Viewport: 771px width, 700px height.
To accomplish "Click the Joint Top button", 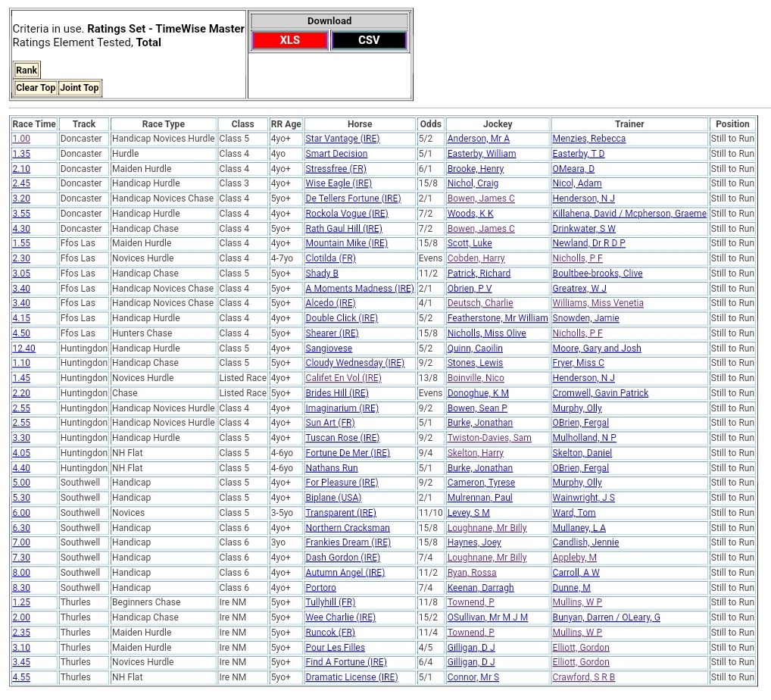I will (80, 88).
